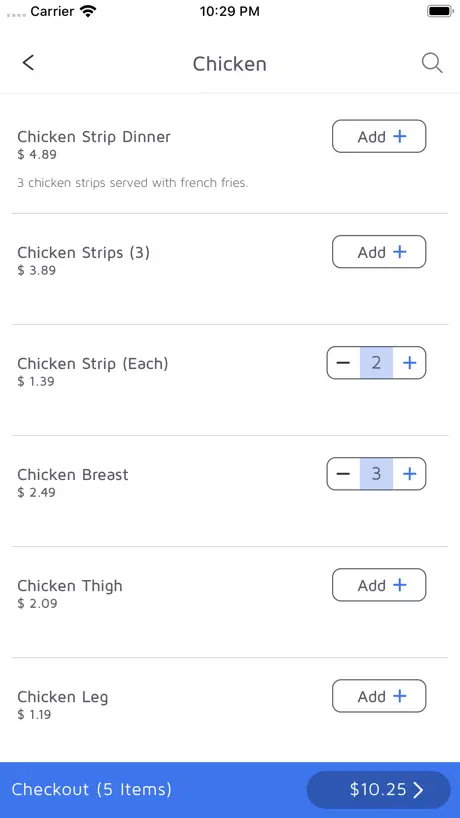Tap the plus icon for Chicken Breast

(409, 474)
